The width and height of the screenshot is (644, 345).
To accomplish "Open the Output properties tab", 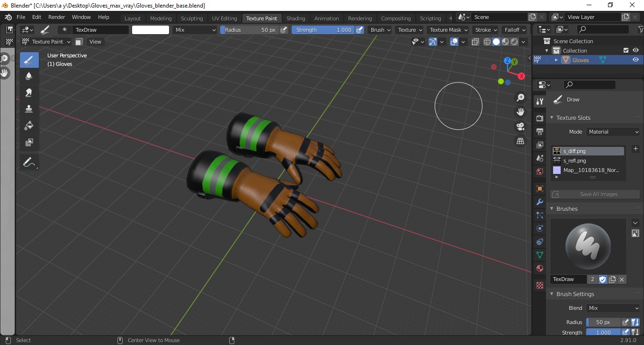I will [539, 131].
